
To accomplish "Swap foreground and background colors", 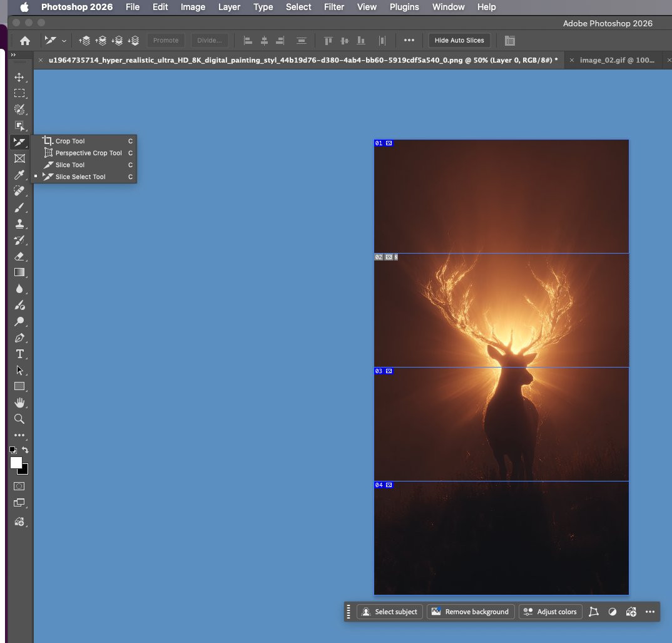I will coord(25,450).
